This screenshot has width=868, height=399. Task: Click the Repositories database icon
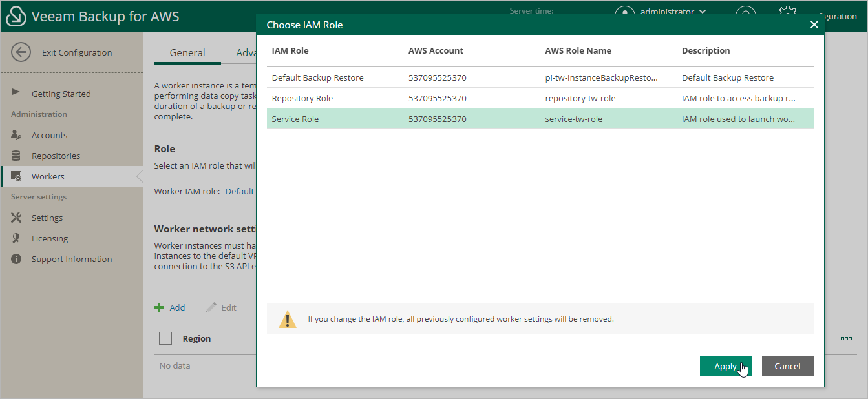pos(17,156)
